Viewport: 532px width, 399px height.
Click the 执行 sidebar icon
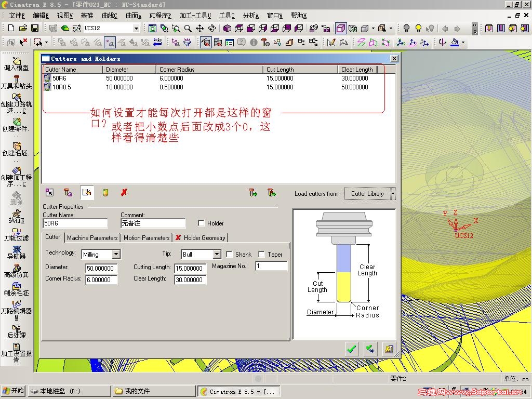(16, 217)
